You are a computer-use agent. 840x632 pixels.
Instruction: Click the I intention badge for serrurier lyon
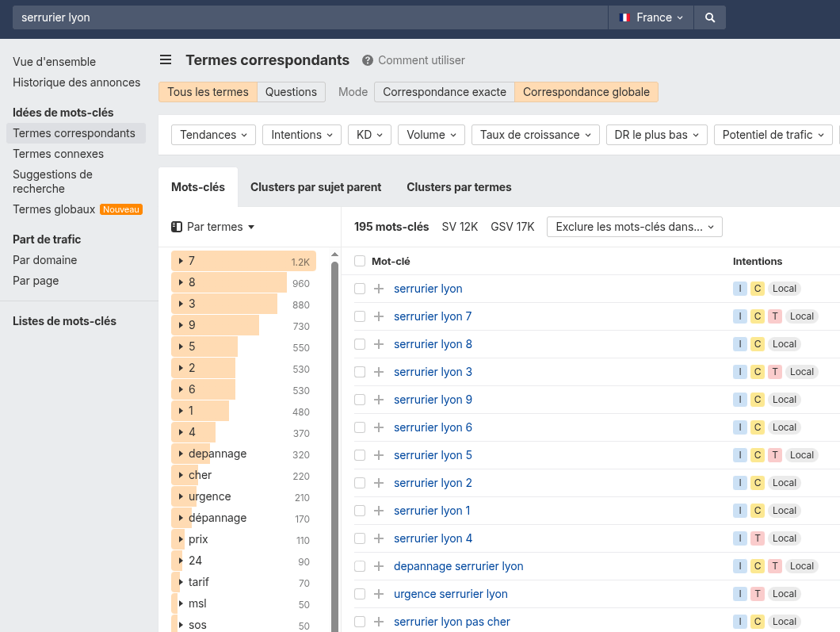click(739, 289)
